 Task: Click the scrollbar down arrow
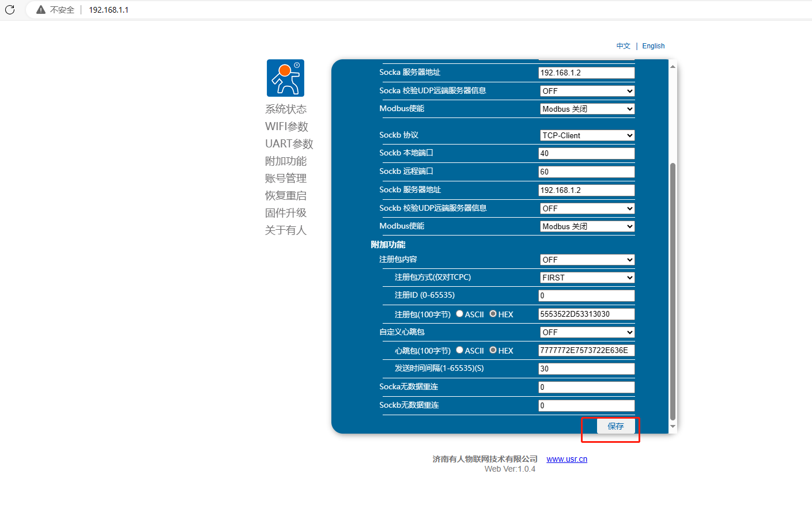673,427
